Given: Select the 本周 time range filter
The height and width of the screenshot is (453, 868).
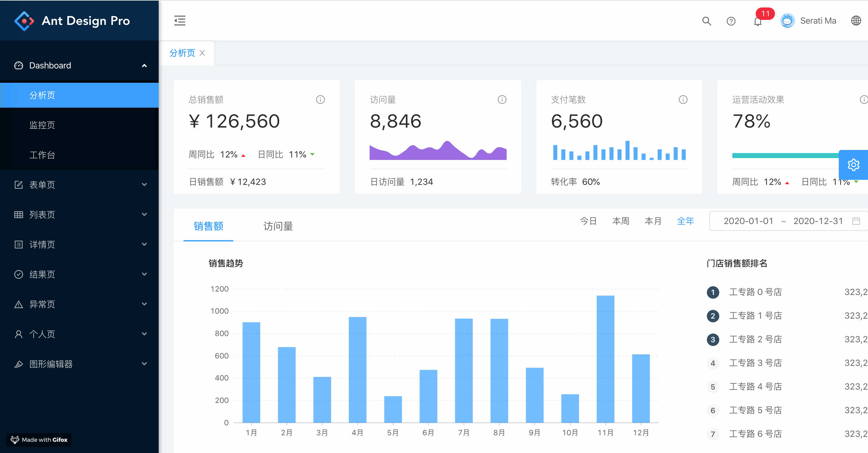Looking at the screenshot, I should click(620, 221).
